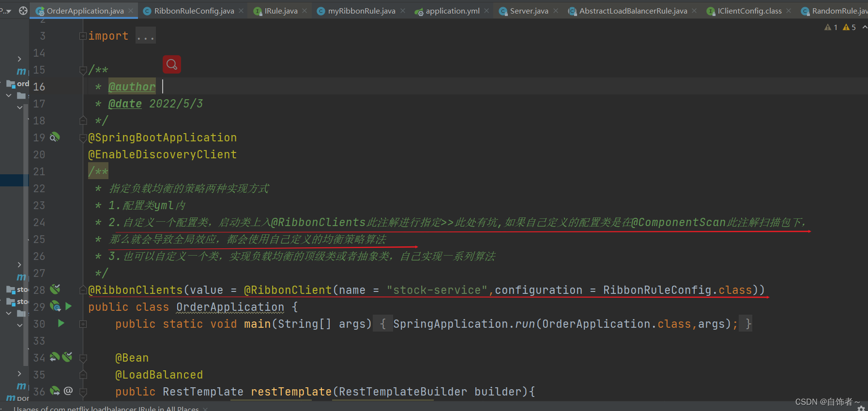868x411 pixels.
Task: Run main method from line 30 gutter
Action: point(61,323)
